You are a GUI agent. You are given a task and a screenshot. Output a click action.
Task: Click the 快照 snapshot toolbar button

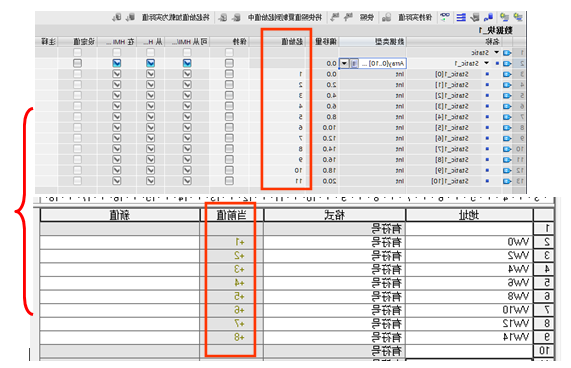coord(367,17)
